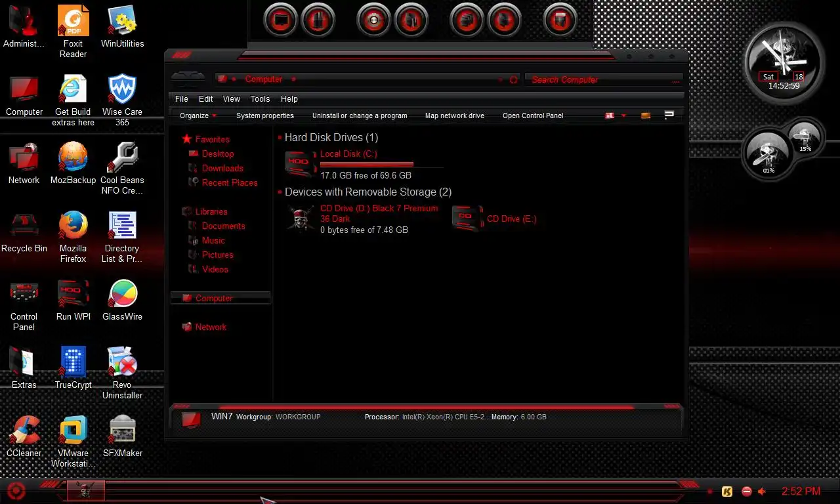This screenshot has width=840, height=504.
Task: Click Map network drive
Action: click(x=455, y=115)
